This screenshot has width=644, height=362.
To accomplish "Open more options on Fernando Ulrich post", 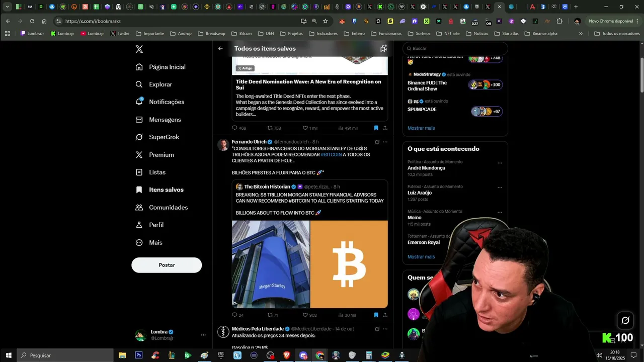I will (x=385, y=142).
